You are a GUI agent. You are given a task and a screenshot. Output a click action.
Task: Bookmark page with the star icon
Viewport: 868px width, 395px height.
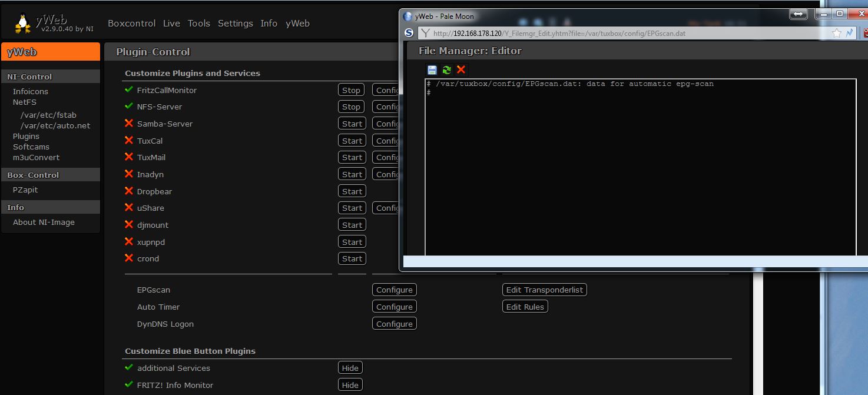[x=836, y=34]
